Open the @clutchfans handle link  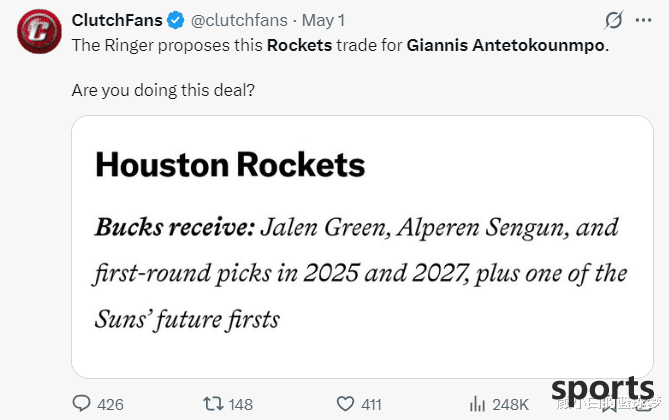239,20
